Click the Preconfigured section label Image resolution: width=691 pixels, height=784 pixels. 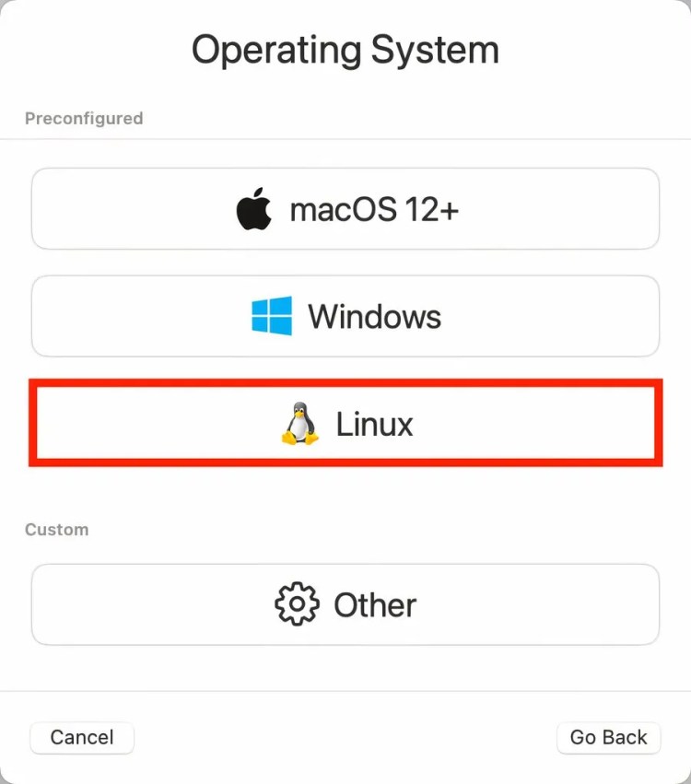(x=84, y=119)
